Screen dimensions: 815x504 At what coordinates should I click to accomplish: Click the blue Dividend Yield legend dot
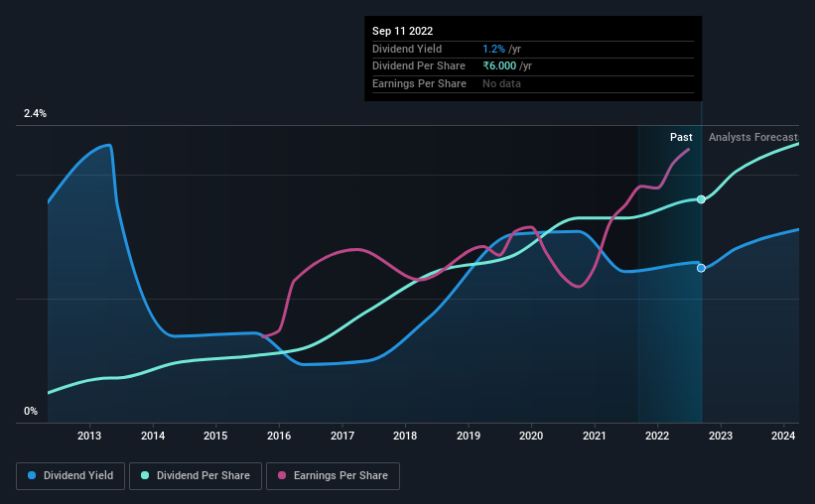32,475
